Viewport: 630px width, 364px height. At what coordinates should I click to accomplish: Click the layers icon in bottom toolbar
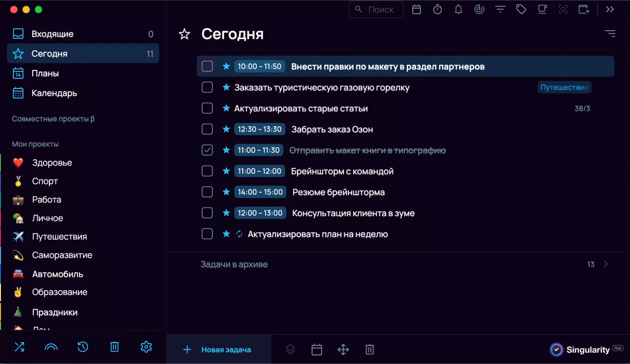[x=290, y=349]
